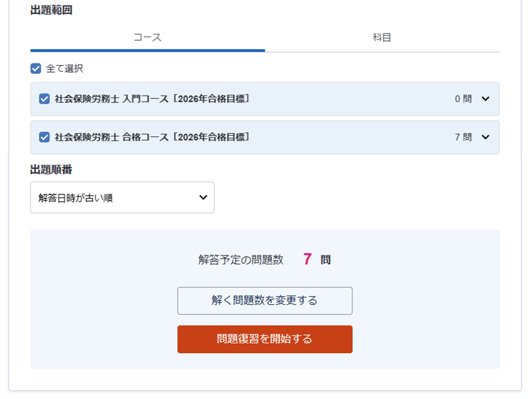This screenshot has width=532, height=399.
Task: Switch to the 科目 tab
Action: [382, 37]
